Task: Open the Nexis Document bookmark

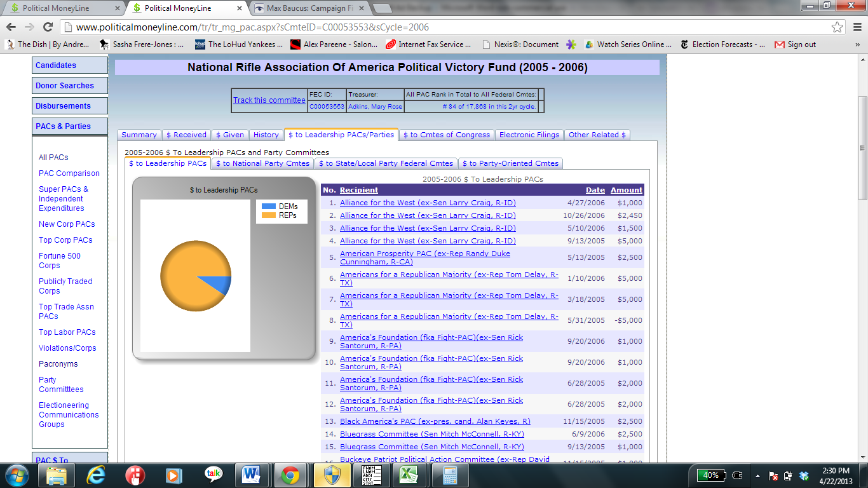Action: click(520, 44)
